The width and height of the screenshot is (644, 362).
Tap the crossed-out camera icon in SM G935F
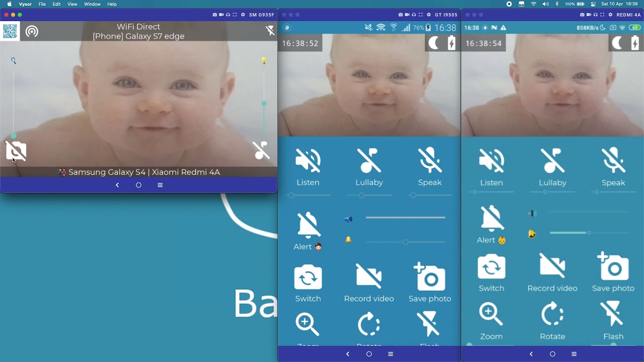click(16, 151)
